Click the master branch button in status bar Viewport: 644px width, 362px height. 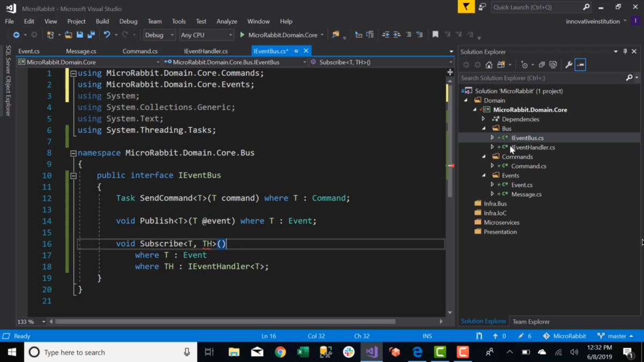coord(615,336)
